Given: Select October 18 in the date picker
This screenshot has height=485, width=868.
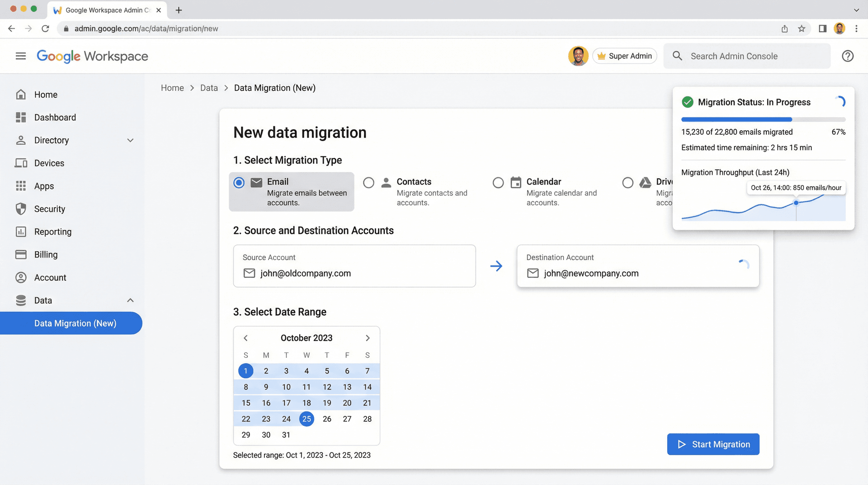Looking at the screenshot, I should (x=307, y=403).
